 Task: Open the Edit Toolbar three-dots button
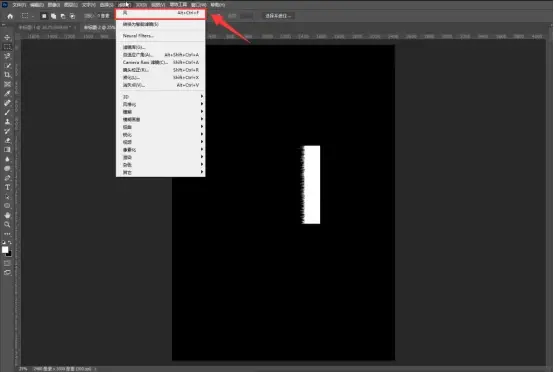click(x=7, y=233)
